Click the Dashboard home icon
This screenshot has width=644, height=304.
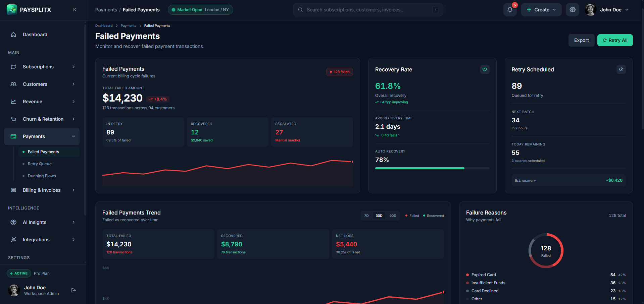[x=13, y=35]
